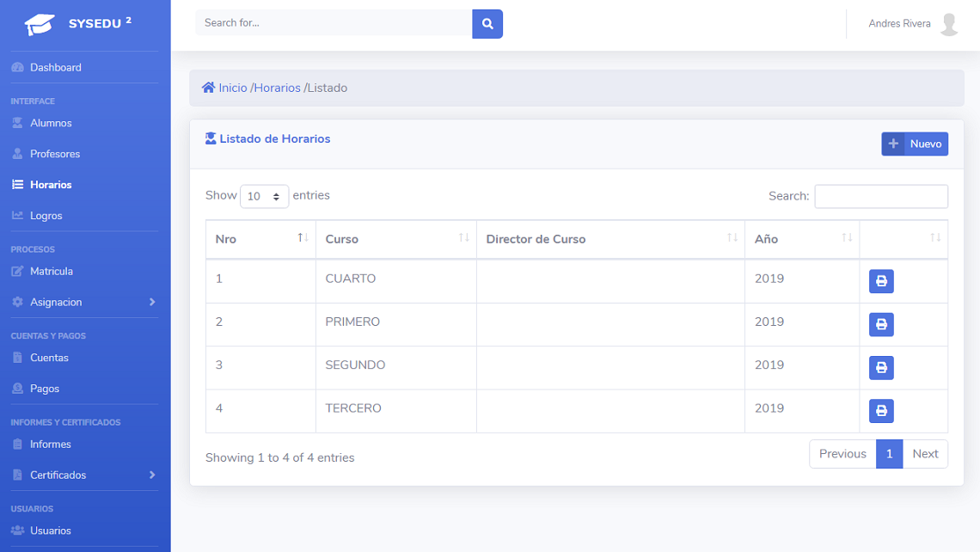Click the print icon for CUARTO row

pyautogui.click(x=881, y=281)
